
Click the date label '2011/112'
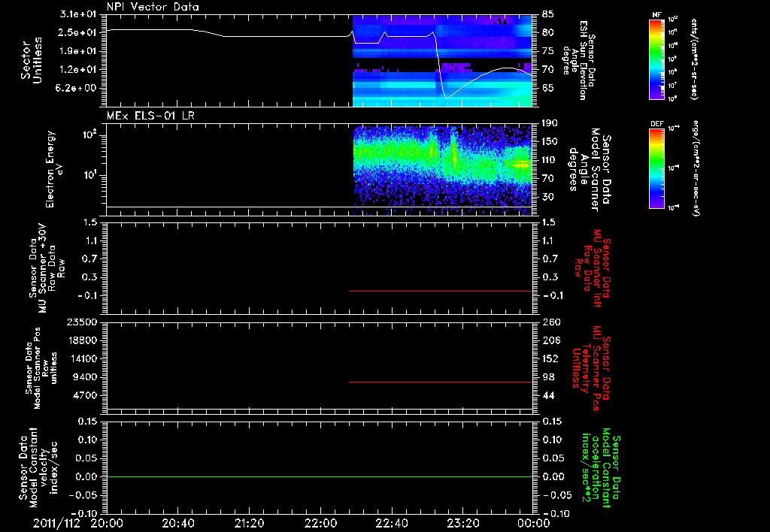click(56, 523)
